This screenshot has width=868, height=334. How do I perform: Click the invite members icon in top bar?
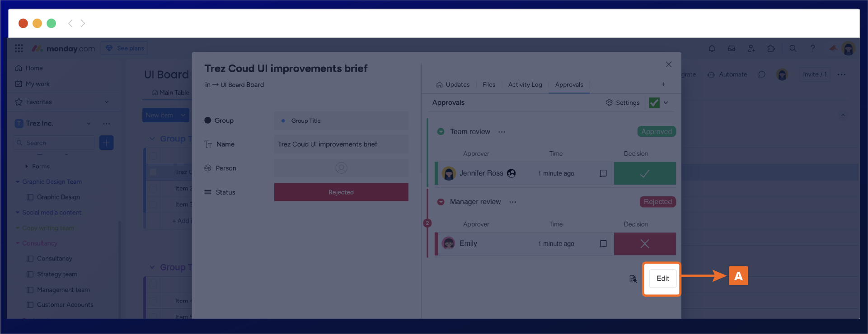tap(751, 48)
